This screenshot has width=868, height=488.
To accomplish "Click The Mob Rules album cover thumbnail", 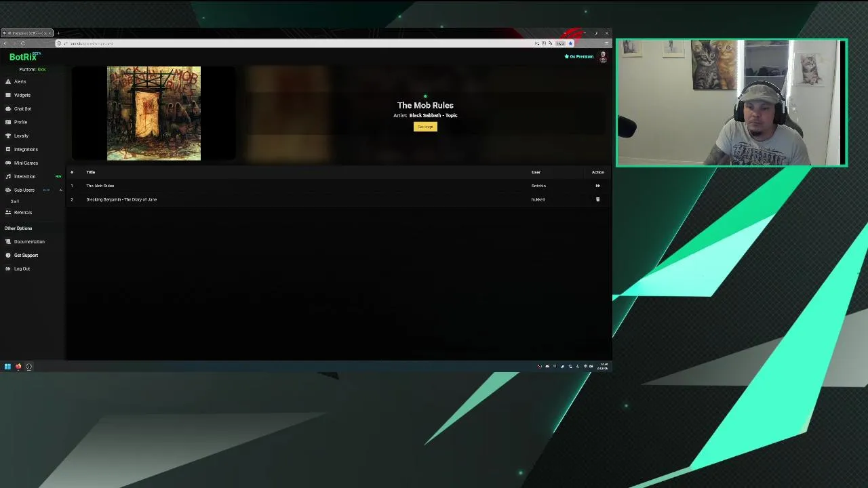I will click(x=154, y=113).
